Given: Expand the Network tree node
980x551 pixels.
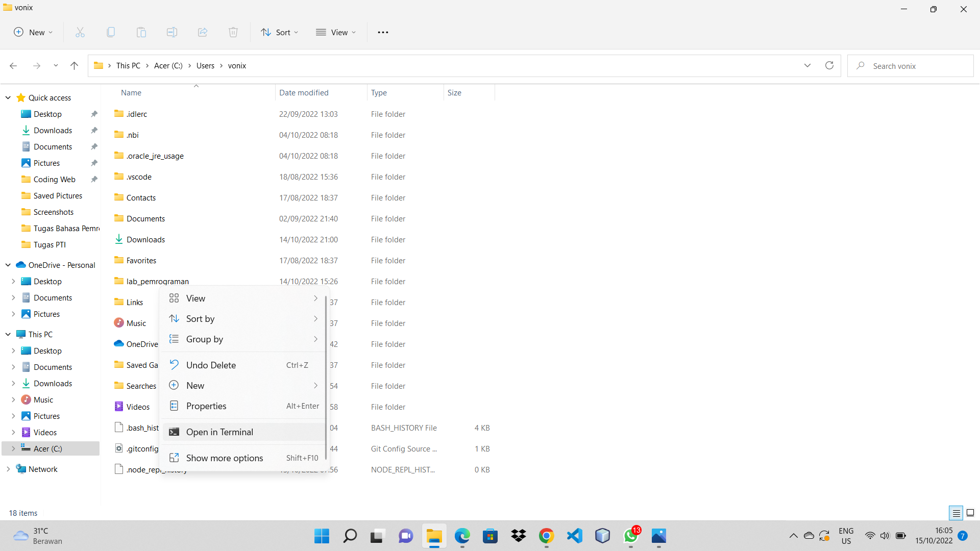Looking at the screenshot, I should click(8, 469).
